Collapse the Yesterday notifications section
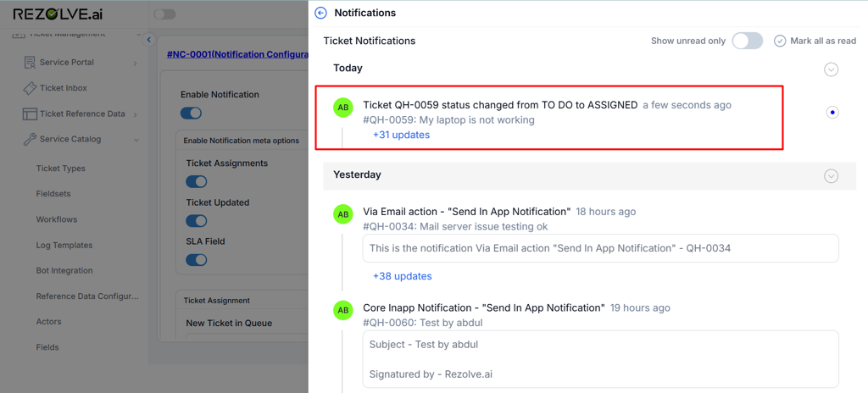The image size is (868, 393). 831,176
